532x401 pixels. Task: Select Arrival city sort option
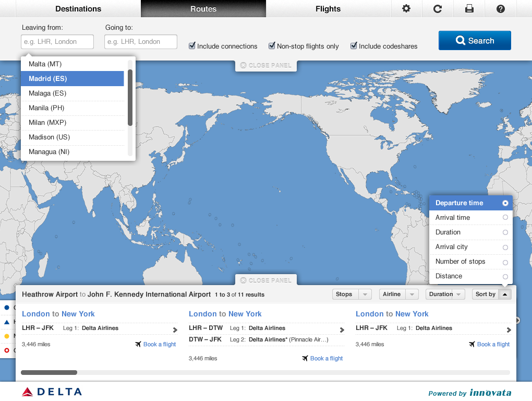(471, 247)
